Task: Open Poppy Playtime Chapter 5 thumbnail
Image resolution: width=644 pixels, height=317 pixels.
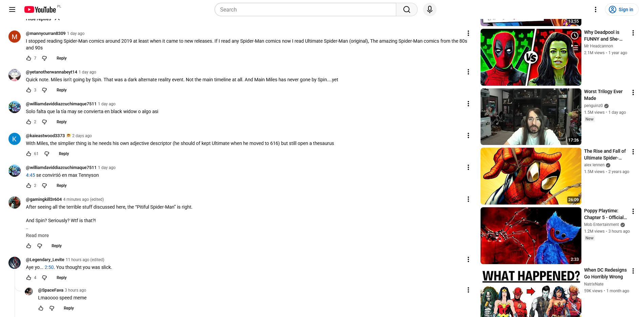Action: pos(531,236)
